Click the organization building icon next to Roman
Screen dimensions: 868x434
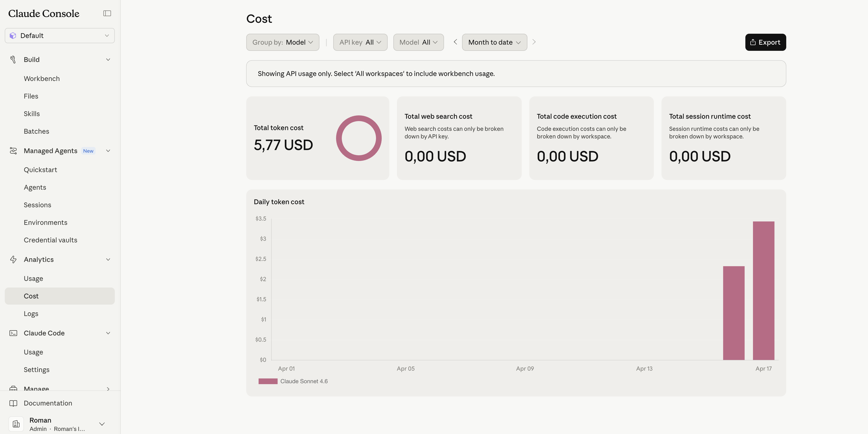pos(16,424)
